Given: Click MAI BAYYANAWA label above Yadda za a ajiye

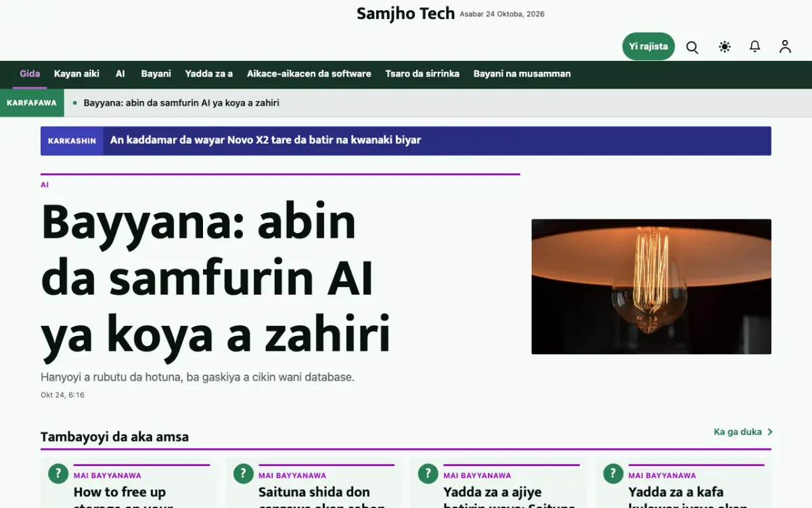Looking at the screenshot, I should [477, 475].
